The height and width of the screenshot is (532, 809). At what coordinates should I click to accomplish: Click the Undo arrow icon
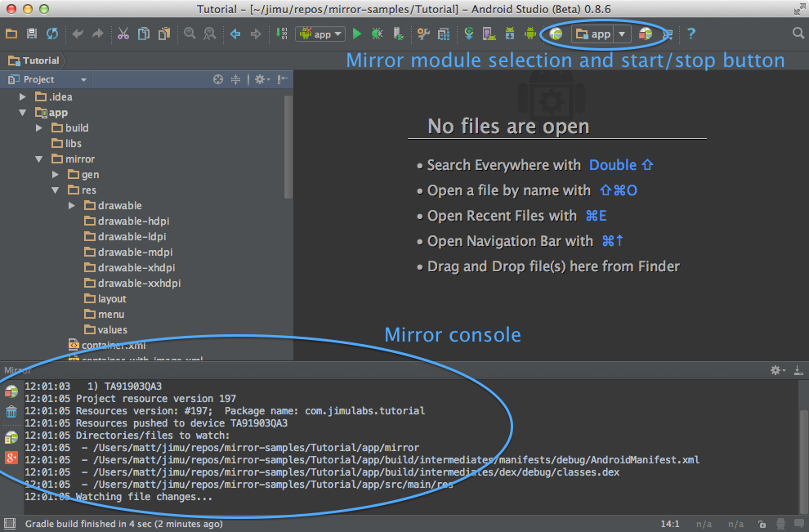pos(78,34)
